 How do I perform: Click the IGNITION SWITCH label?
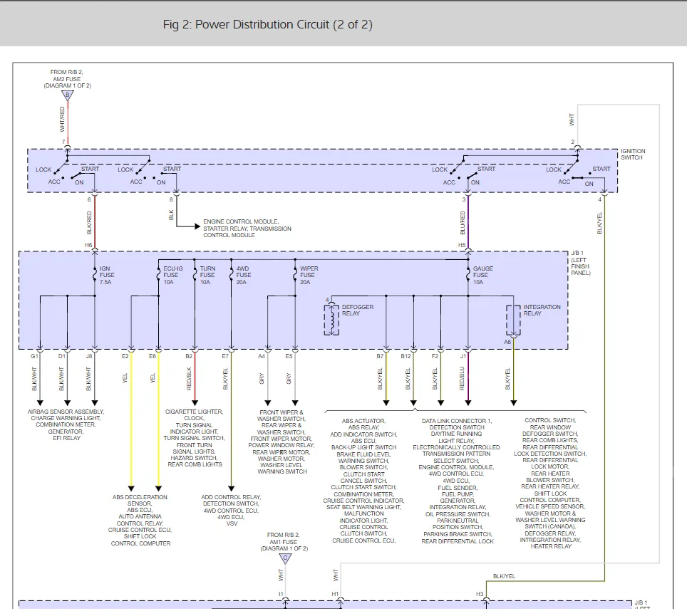click(x=633, y=154)
